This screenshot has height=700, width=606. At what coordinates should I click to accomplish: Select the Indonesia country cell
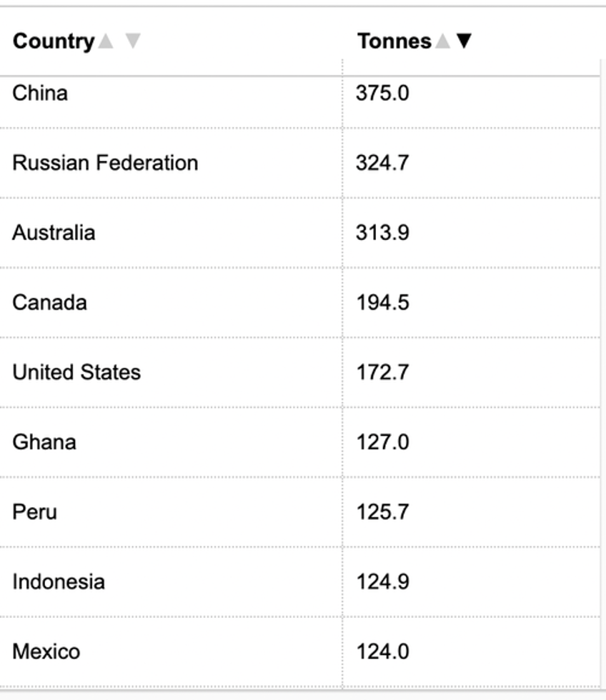171,581
